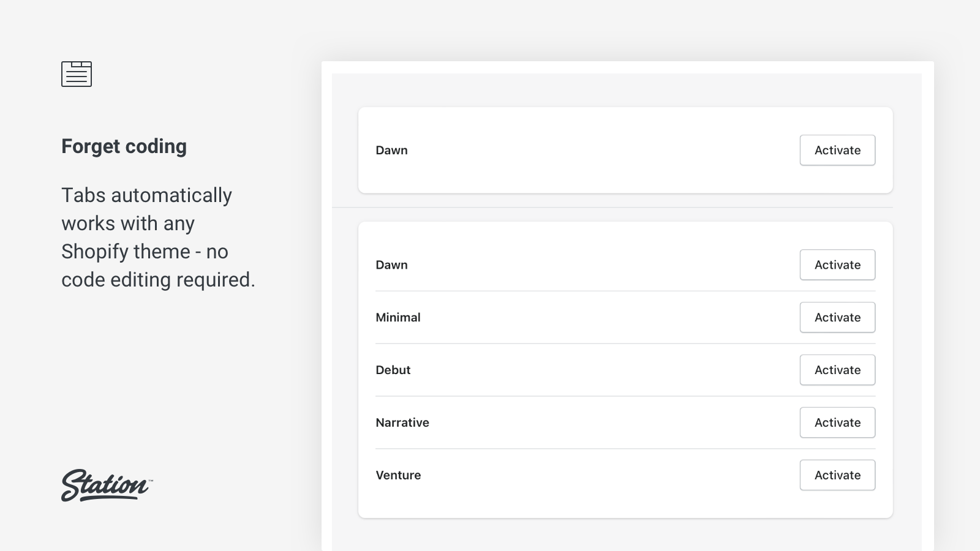980x551 pixels.
Task: Select the Dawn theme label in the top card
Action: [392, 150]
